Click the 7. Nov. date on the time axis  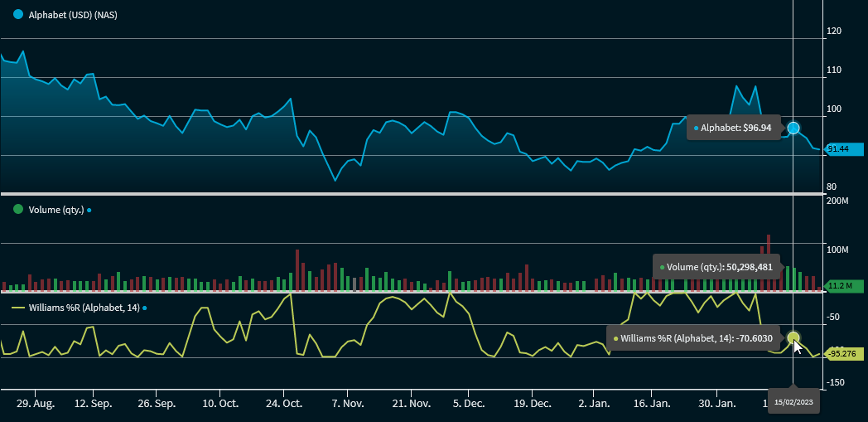[x=347, y=404]
